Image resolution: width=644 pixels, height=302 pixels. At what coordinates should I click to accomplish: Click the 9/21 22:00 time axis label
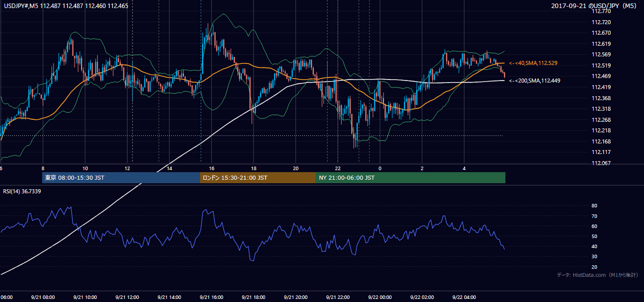(x=338, y=297)
